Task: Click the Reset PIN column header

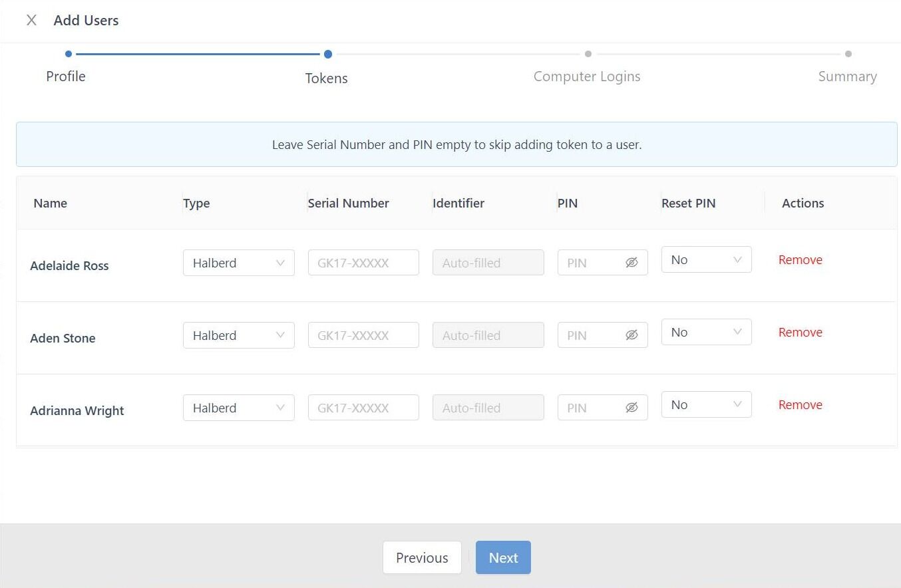Action: coord(689,203)
